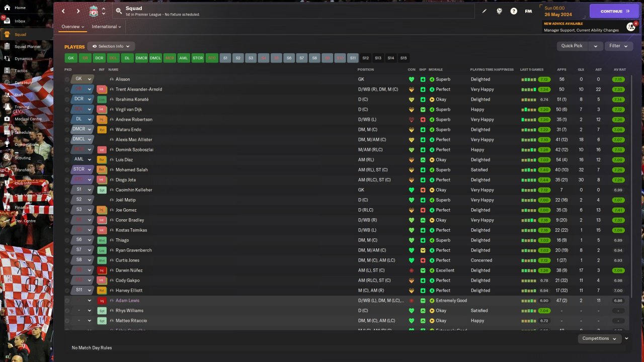Toggle the selection circle for Luis Díaz

(x=67, y=160)
